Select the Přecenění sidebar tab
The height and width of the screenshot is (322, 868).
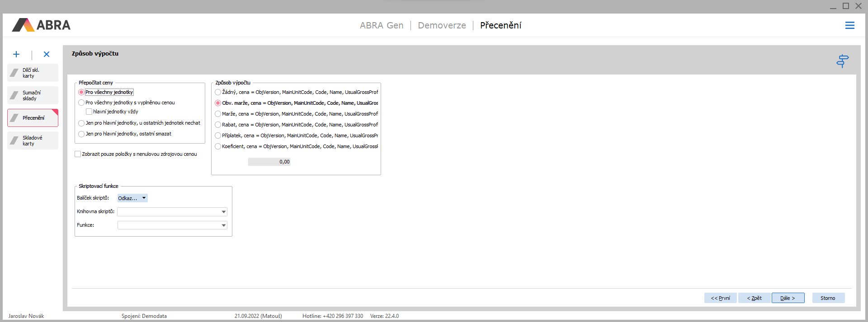(x=33, y=118)
